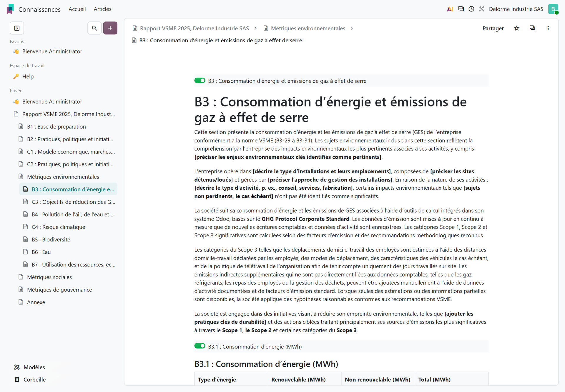This screenshot has width=565, height=392.
Task: Open B5 : Biodiversité article
Action: click(x=51, y=240)
